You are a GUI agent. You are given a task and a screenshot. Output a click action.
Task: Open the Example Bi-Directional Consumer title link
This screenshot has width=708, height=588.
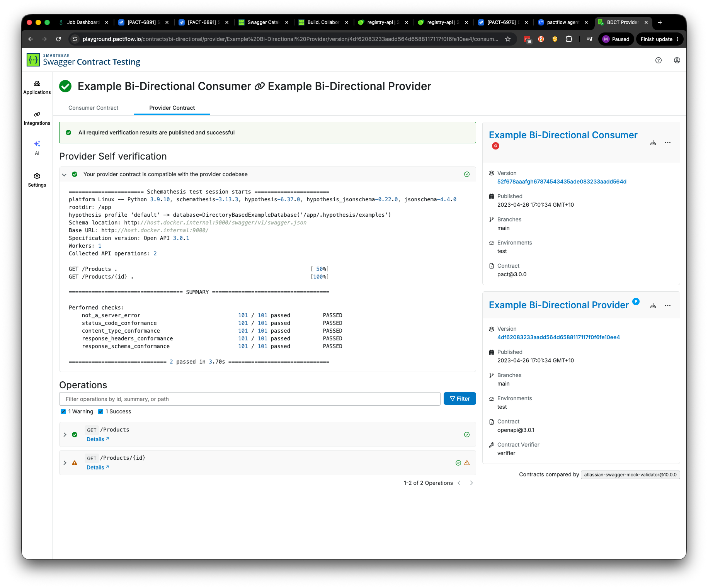[x=563, y=135]
